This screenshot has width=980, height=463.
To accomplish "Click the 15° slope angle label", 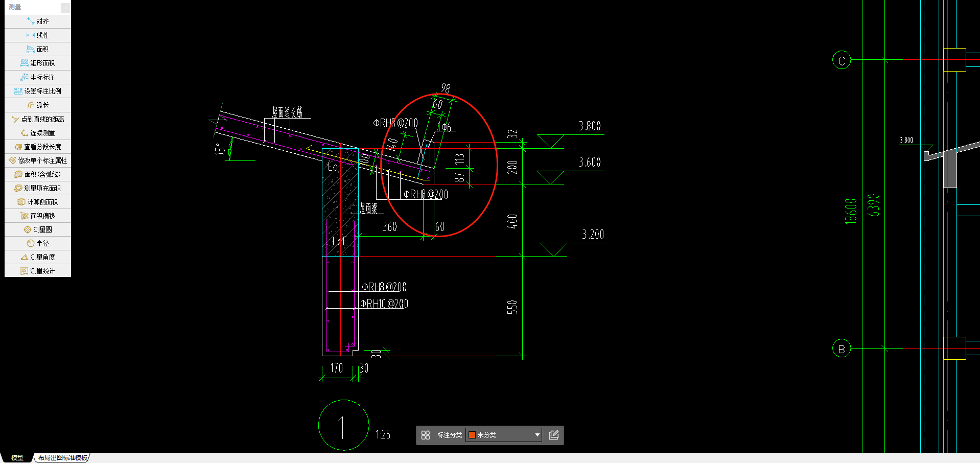I will pyautogui.click(x=220, y=149).
